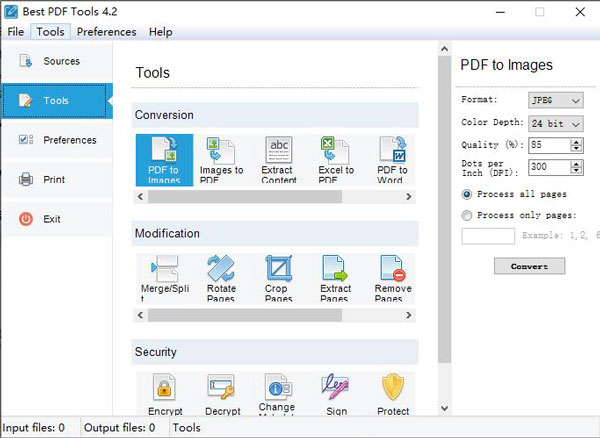Decrease the Quality value with down arrow

point(576,149)
